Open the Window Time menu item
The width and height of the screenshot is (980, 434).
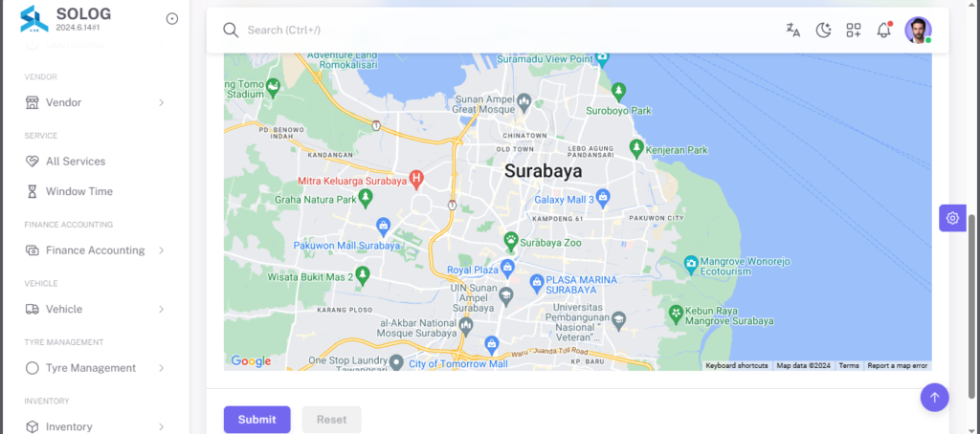pos(95,191)
